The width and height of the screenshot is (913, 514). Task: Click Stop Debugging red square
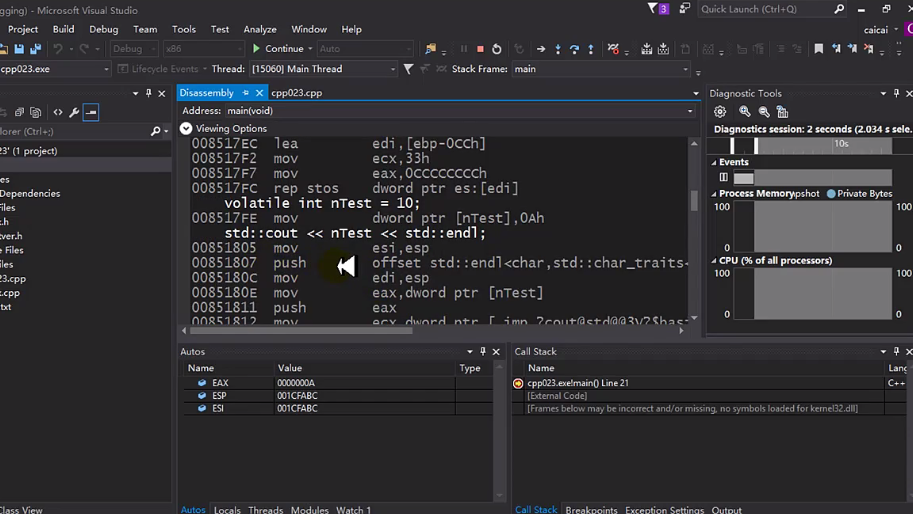click(480, 49)
